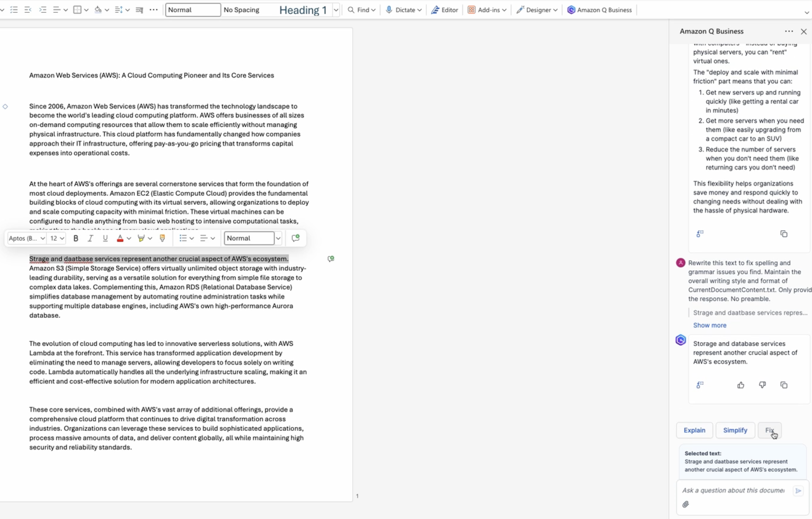Click the thumbs down icon on response
Viewport: 812px width, 519px height.
[762, 385]
